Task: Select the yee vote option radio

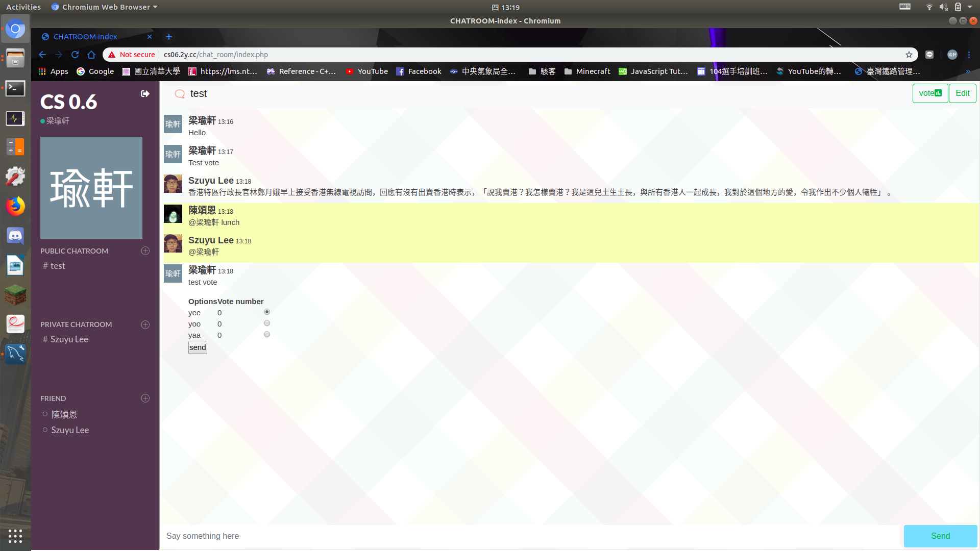Action: coord(267,312)
